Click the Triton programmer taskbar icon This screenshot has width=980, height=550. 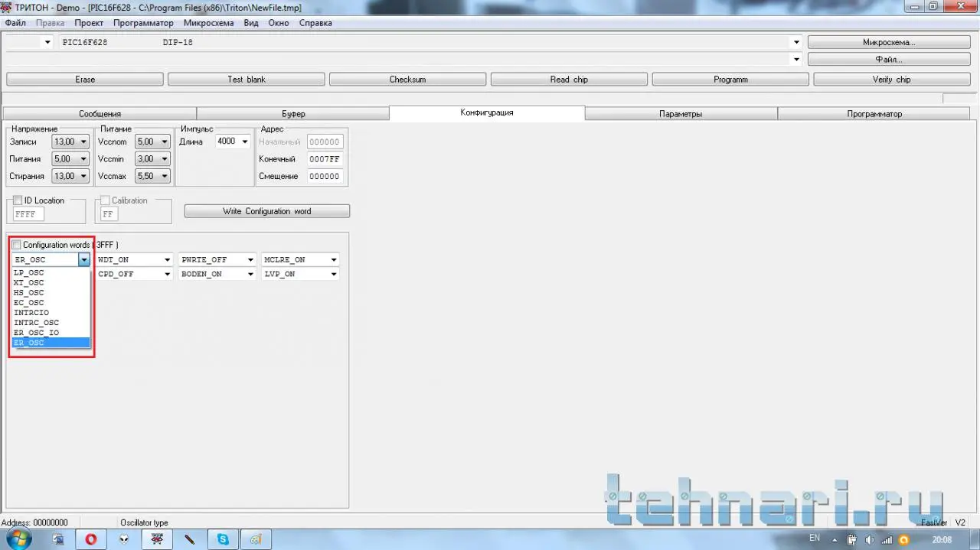click(157, 539)
